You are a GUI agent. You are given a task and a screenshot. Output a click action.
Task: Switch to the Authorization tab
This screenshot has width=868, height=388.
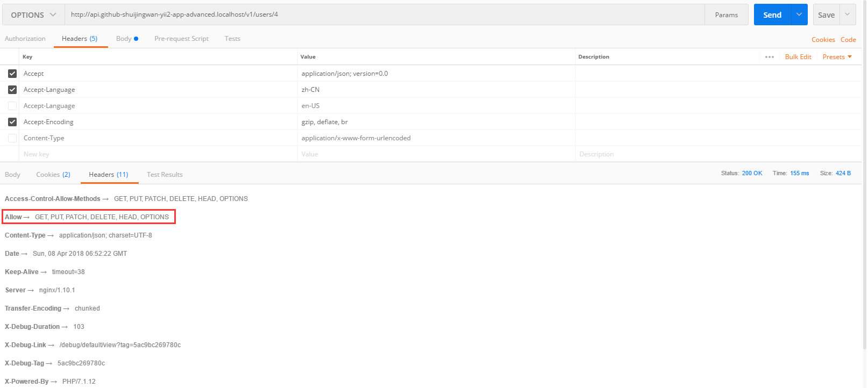coord(25,39)
